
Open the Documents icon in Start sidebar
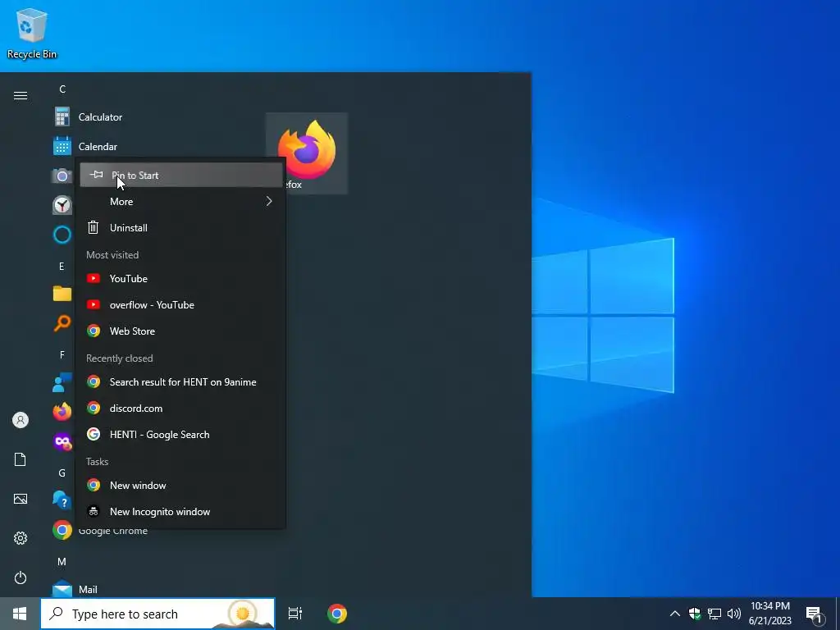21,459
